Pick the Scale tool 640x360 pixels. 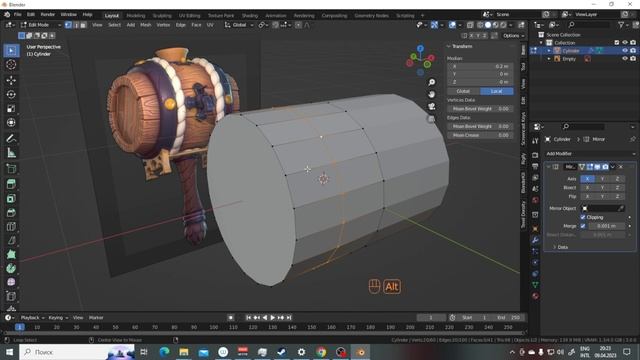(11, 109)
